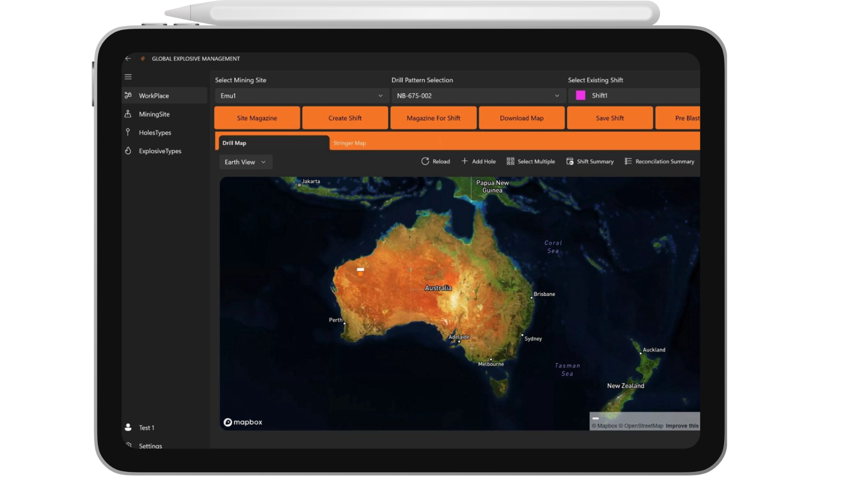The height and width of the screenshot is (481, 868).
Task: Toggle the hamburger navigation menu
Action: (x=128, y=77)
